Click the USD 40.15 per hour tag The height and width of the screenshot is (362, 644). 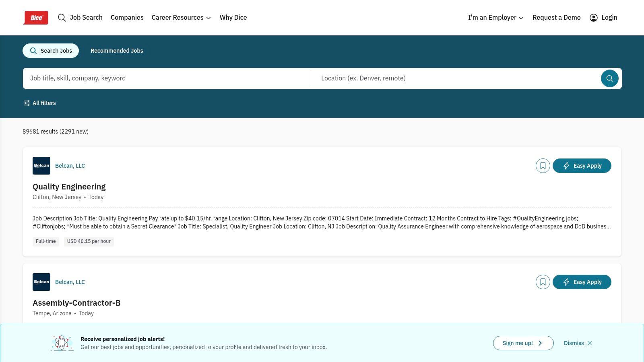(x=89, y=241)
